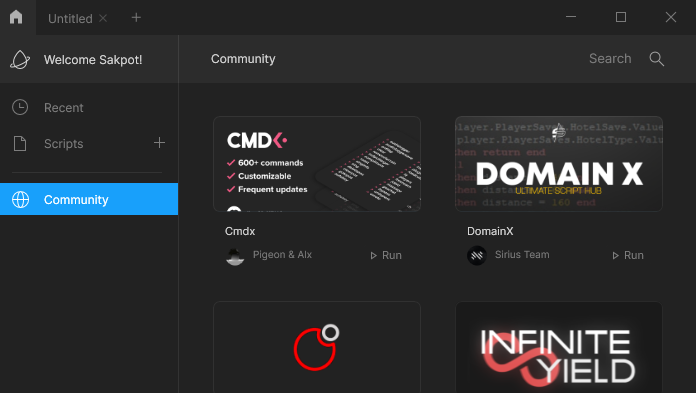Click the Pigeon & Alx author name
697x393 pixels.
point(282,255)
